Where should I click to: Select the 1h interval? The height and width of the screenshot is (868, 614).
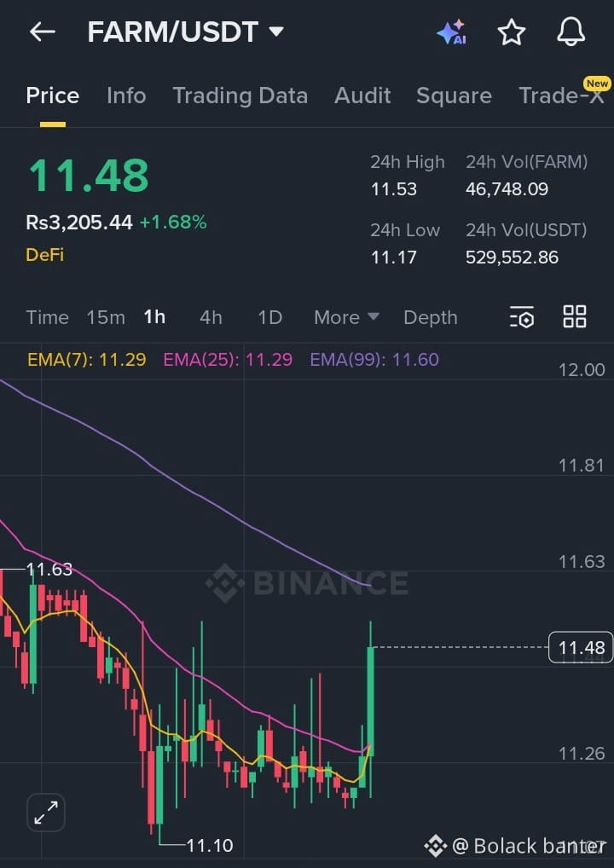[154, 317]
